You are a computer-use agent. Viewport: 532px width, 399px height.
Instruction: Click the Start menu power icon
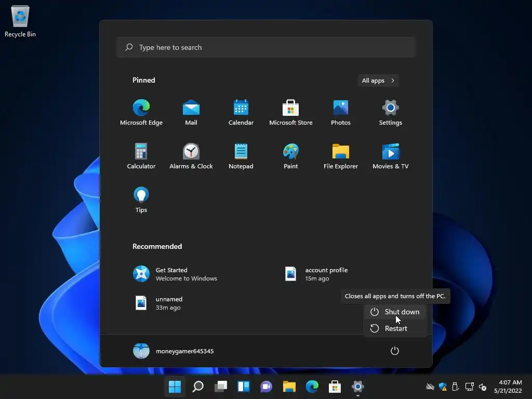tap(395, 351)
